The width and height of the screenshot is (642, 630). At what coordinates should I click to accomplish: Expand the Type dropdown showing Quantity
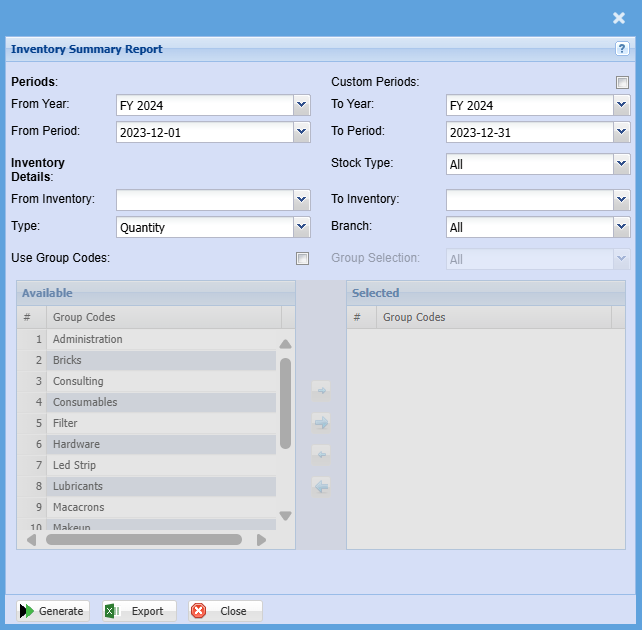(302, 227)
